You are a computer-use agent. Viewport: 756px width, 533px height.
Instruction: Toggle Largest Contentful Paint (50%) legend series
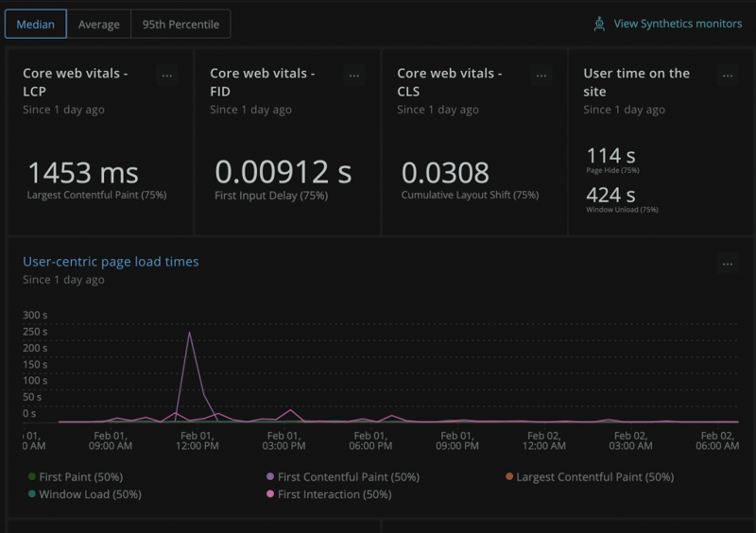[x=594, y=477]
